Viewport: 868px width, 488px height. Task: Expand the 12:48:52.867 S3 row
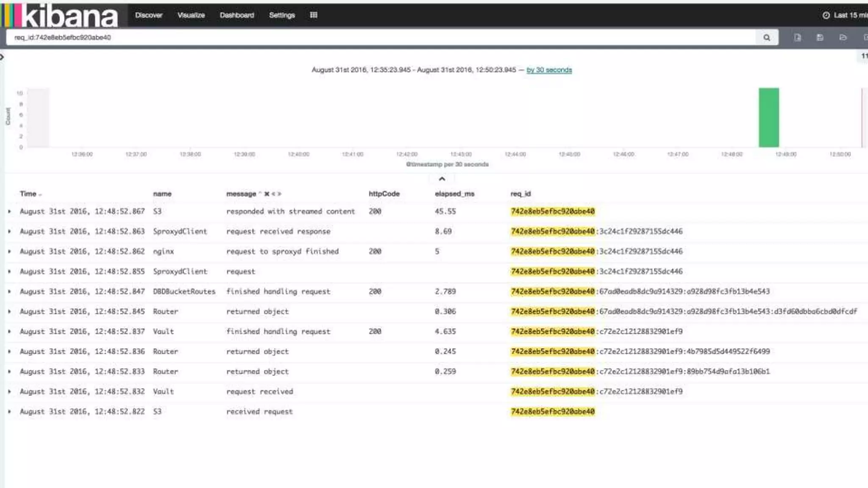9,211
